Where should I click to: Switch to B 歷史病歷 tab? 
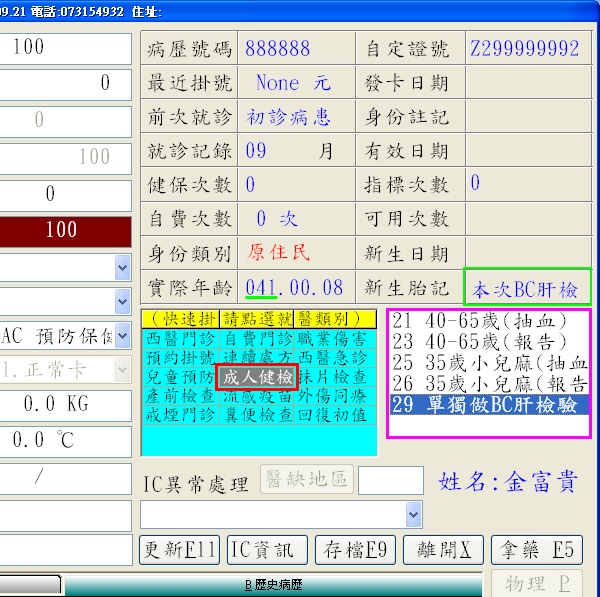click(x=274, y=584)
